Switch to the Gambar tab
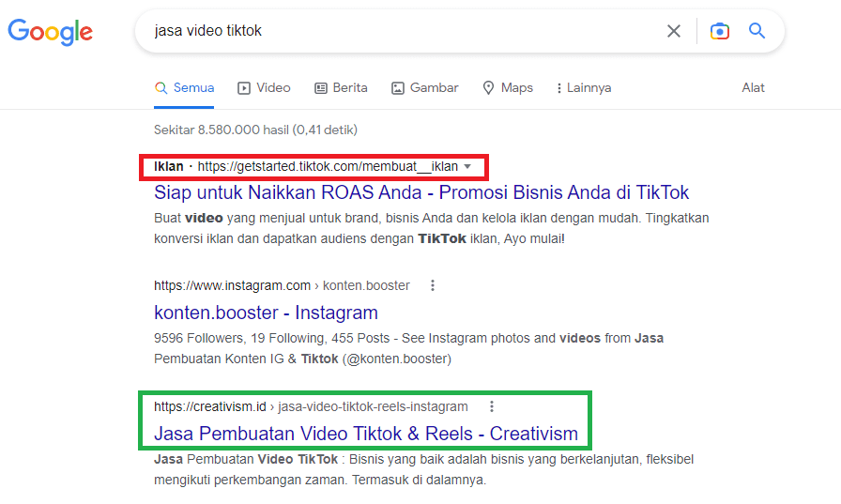This screenshot has height=504, width=841. click(x=425, y=88)
